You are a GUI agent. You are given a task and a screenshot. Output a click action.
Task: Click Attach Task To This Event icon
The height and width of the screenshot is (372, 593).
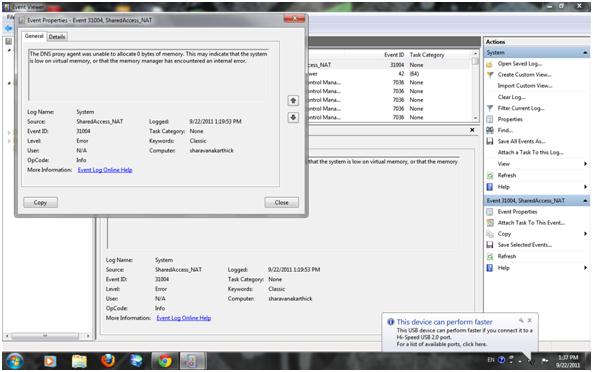click(490, 223)
